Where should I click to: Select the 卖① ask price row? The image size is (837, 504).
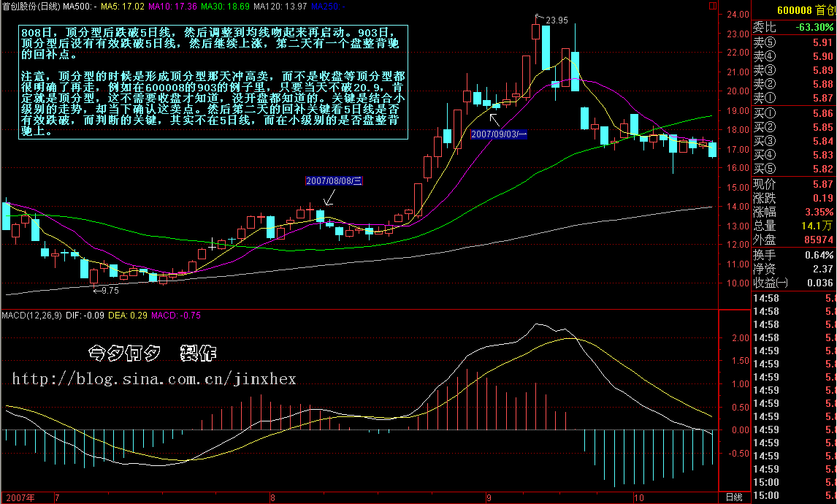tap(793, 98)
